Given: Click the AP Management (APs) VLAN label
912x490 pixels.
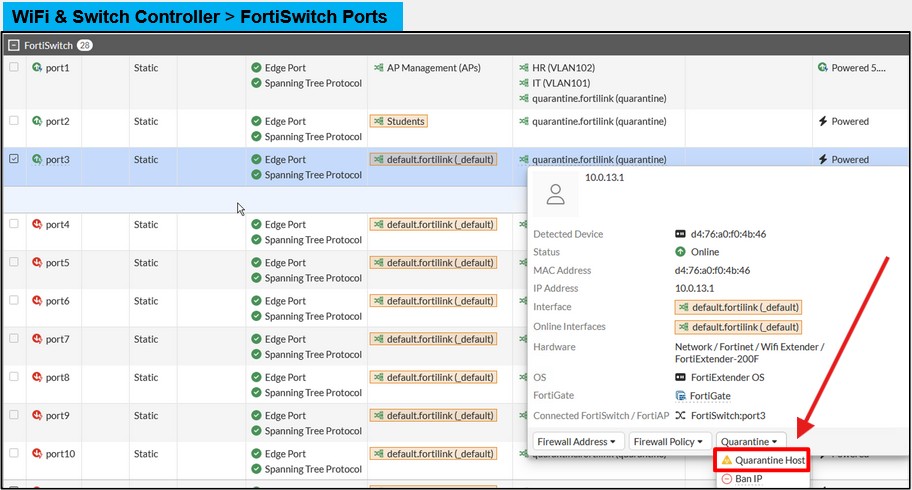Looking at the screenshot, I should pyautogui.click(x=434, y=68).
